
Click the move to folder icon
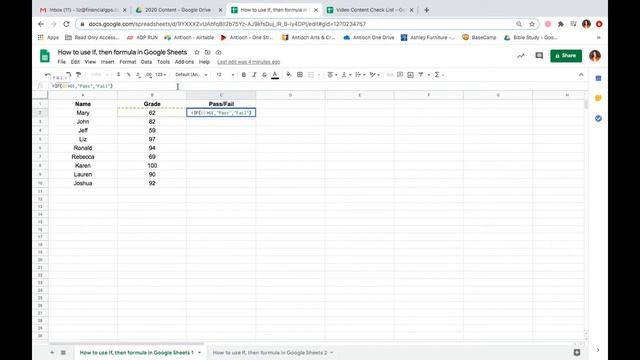pos(207,52)
